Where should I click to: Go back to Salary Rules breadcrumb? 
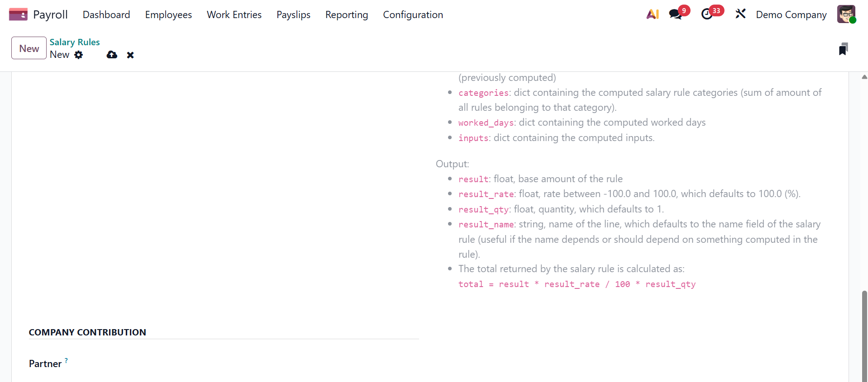pyautogui.click(x=75, y=42)
